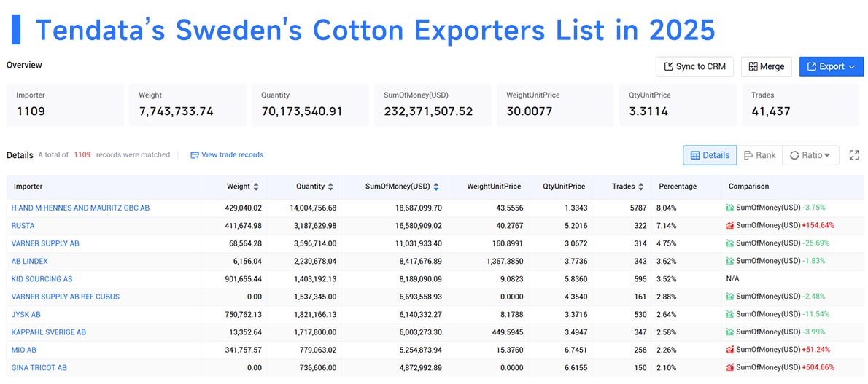The height and width of the screenshot is (384, 868).
Task: Click the Weight overview card 7,743,733.74
Action: pos(187,105)
